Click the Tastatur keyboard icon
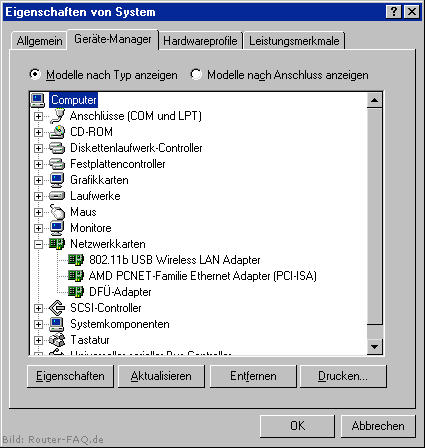425x448 pixels. (57, 340)
